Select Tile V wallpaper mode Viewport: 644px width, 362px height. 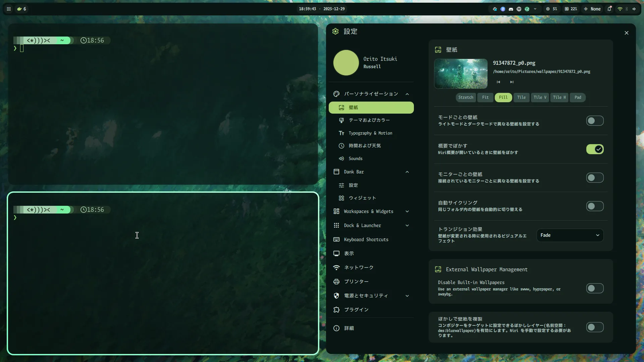[x=540, y=98]
